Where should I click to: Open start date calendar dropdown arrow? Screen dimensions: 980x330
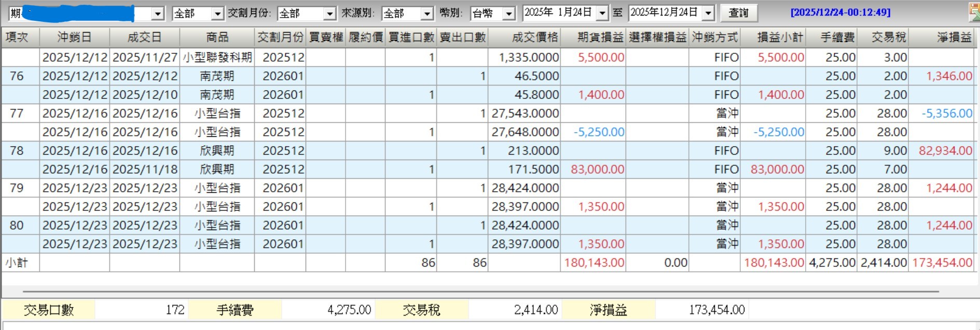[x=602, y=13]
